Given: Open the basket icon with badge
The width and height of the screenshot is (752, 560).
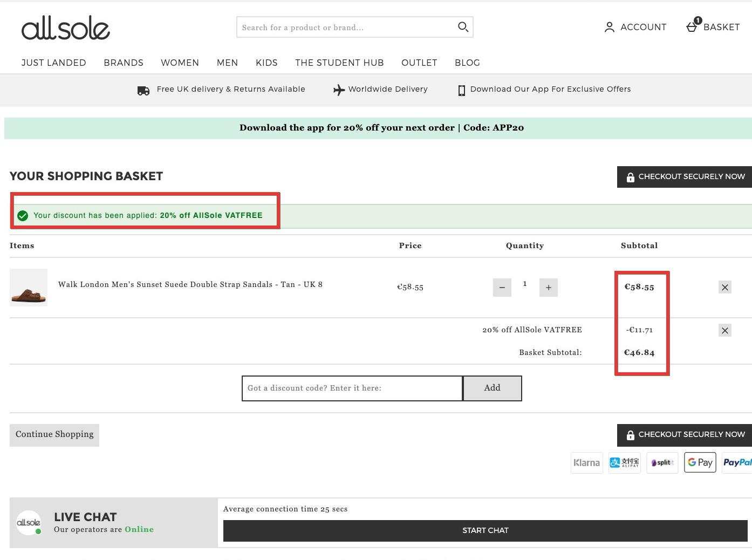Looking at the screenshot, I should point(693,25).
